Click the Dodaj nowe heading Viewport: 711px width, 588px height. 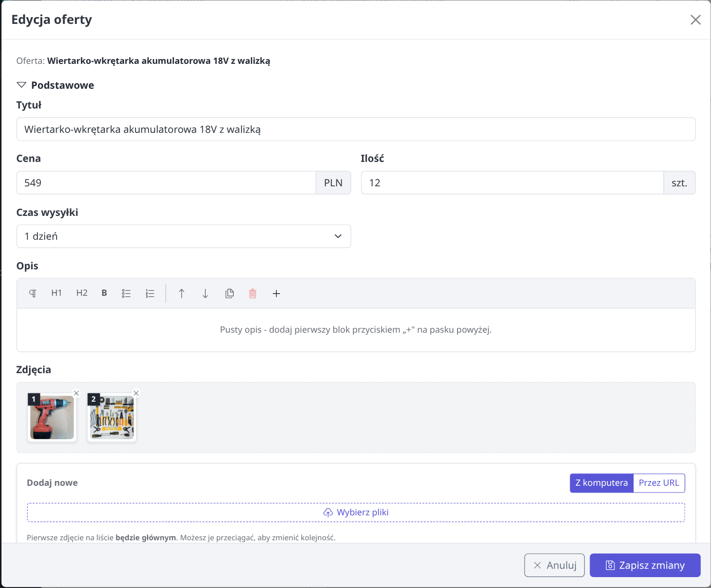pos(52,483)
